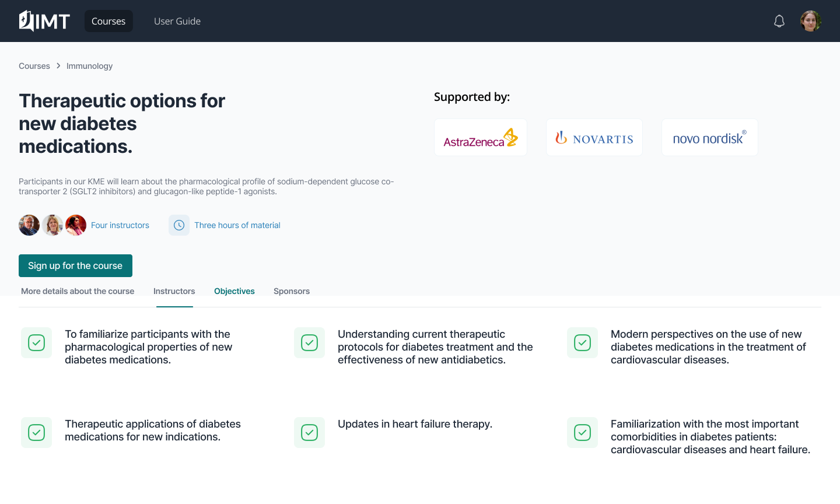
Task: Open the user profile avatar
Action: [x=810, y=21]
